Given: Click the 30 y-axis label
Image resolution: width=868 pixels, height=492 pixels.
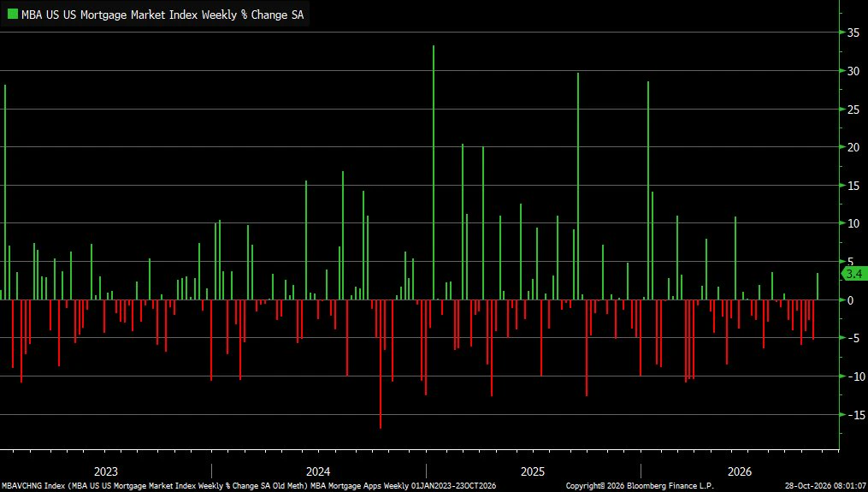Looking at the screenshot, I should pos(853,71).
